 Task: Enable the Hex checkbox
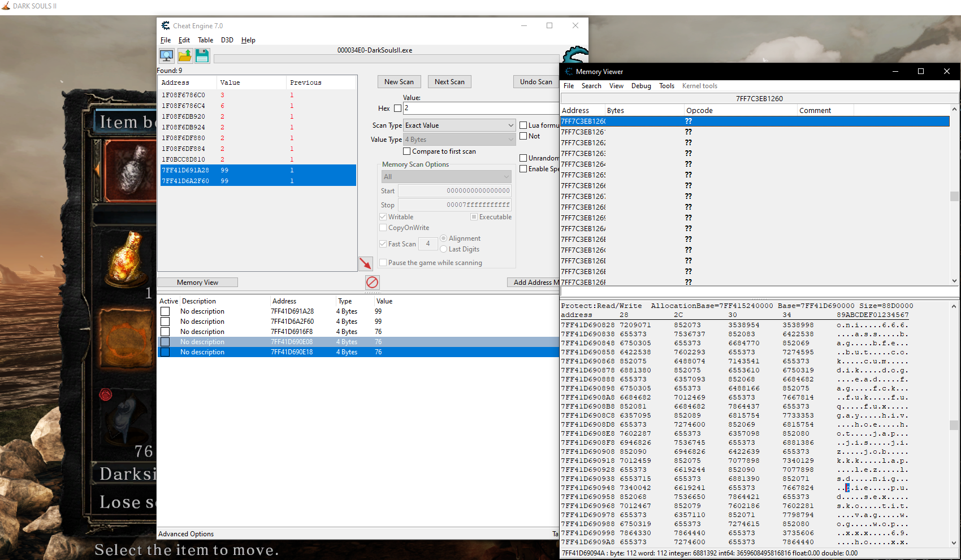pyautogui.click(x=397, y=108)
